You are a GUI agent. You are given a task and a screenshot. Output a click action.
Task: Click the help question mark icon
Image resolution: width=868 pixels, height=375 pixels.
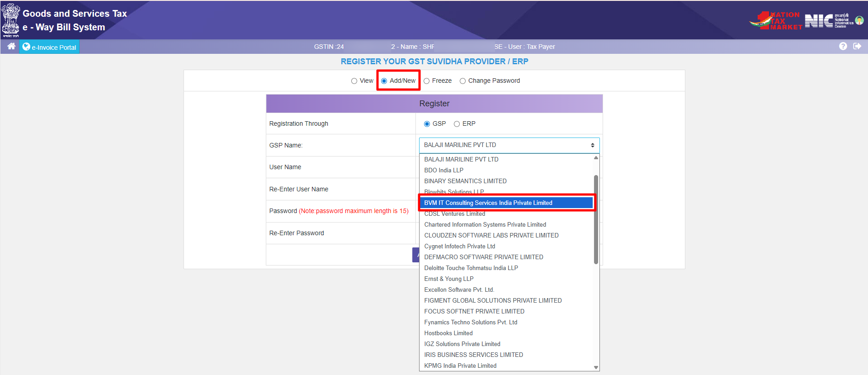pos(843,46)
